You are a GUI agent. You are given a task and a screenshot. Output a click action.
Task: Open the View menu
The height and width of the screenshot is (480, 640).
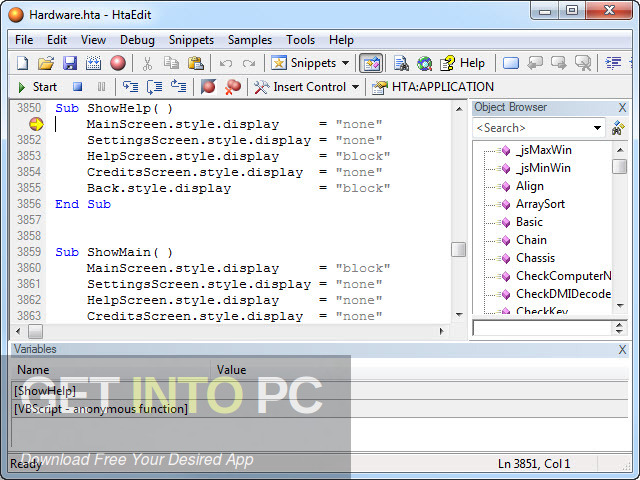pos(93,40)
